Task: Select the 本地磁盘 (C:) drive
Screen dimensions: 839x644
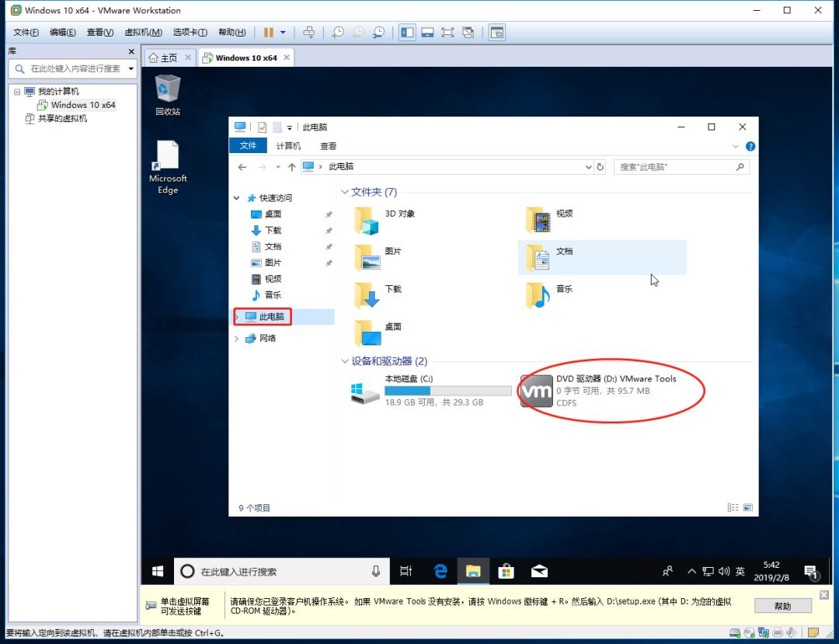Action: click(x=430, y=391)
